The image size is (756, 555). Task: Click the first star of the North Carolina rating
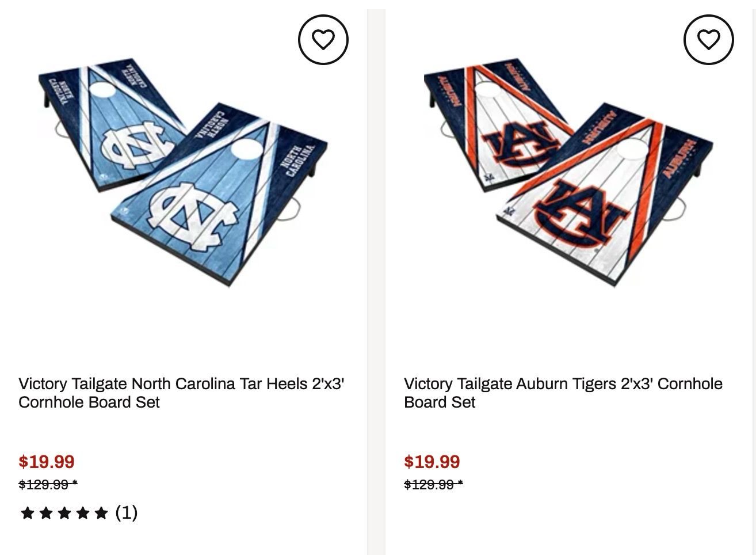[x=27, y=512]
